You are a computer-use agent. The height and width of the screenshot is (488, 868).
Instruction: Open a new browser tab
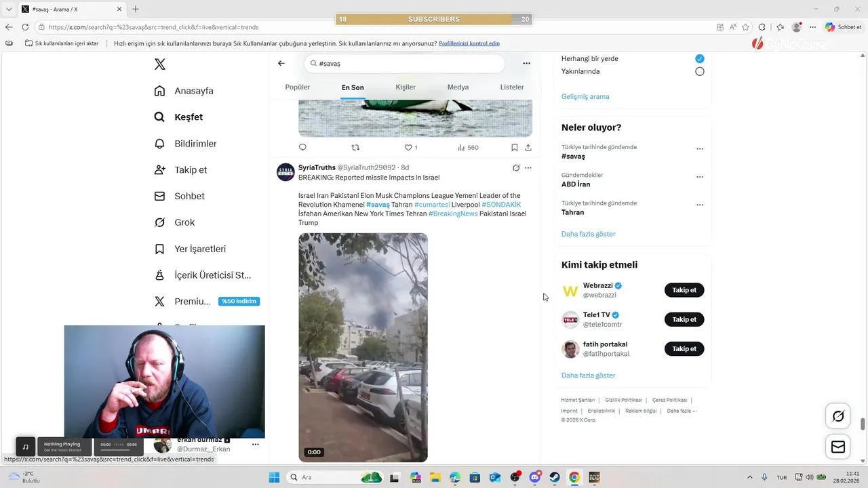pyautogui.click(x=136, y=9)
